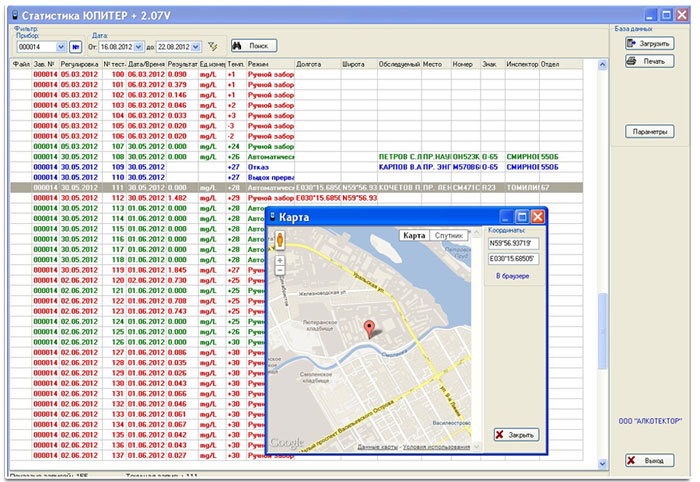Click the Поиск button with binoculars

click(x=253, y=46)
